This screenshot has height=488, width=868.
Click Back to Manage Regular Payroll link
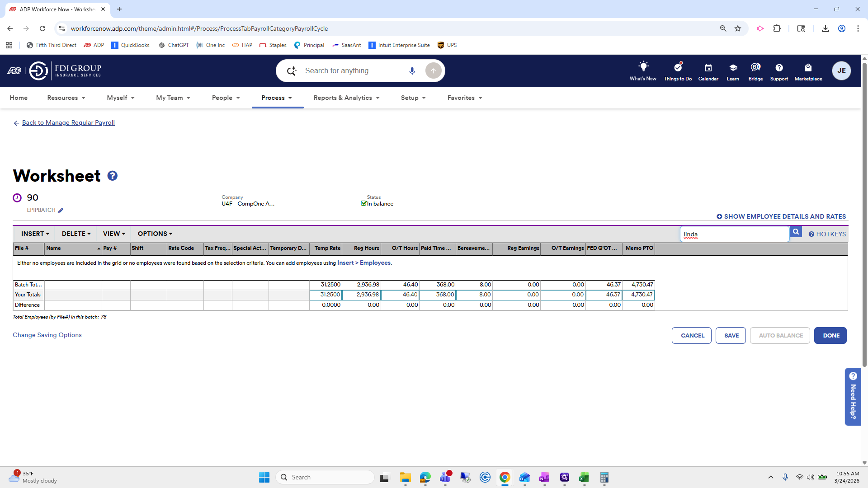pos(68,122)
